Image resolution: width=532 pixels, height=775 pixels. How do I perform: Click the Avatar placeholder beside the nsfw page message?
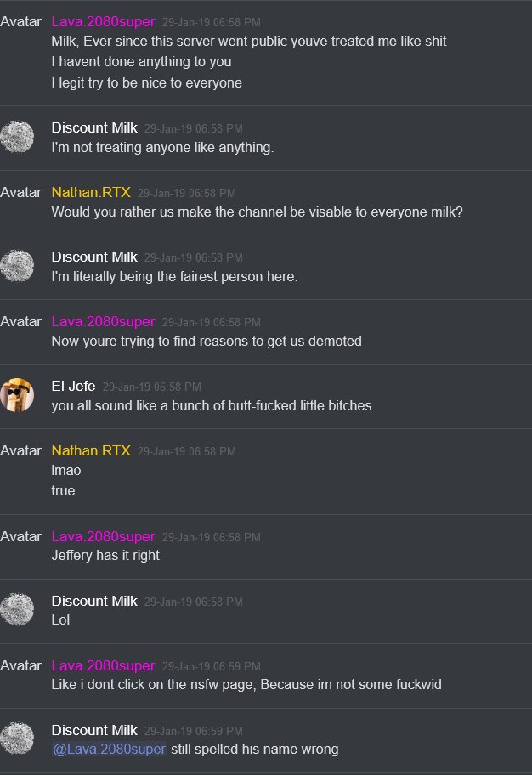pyautogui.click(x=20, y=665)
